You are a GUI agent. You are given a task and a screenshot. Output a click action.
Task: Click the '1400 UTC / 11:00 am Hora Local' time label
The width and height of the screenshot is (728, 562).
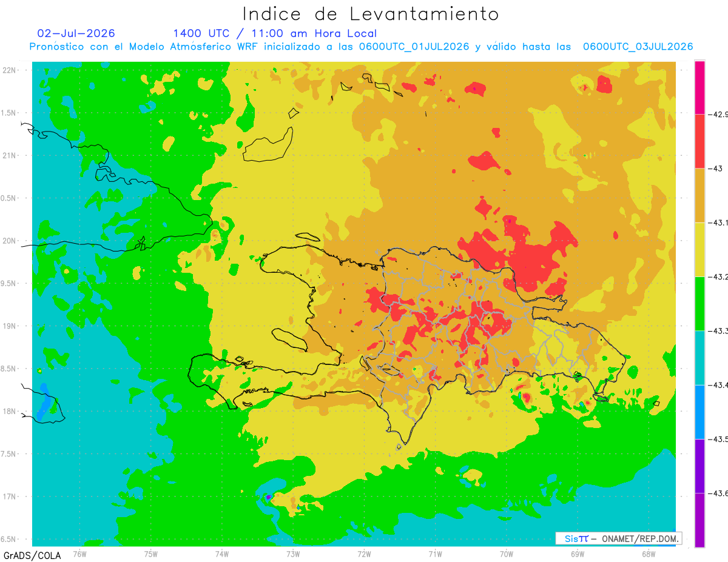click(275, 33)
